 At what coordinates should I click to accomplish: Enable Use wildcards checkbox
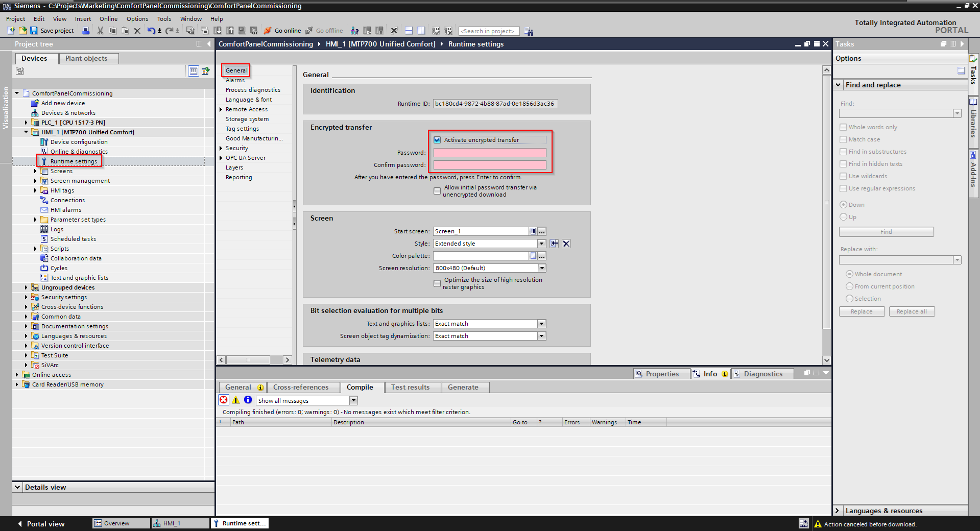click(x=843, y=176)
